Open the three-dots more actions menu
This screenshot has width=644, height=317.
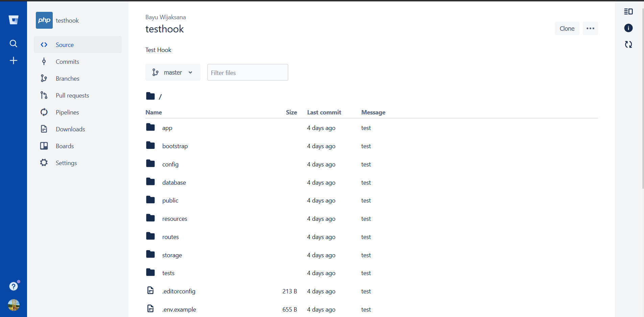click(x=590, y=28)
